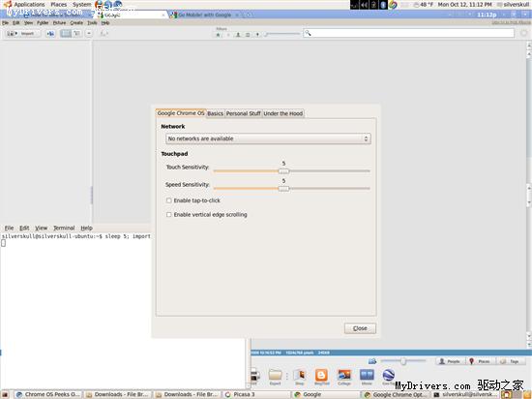Click Google Chrome Options taskbar button
Screen dimensions: 532x399
(x=396, y=394)
